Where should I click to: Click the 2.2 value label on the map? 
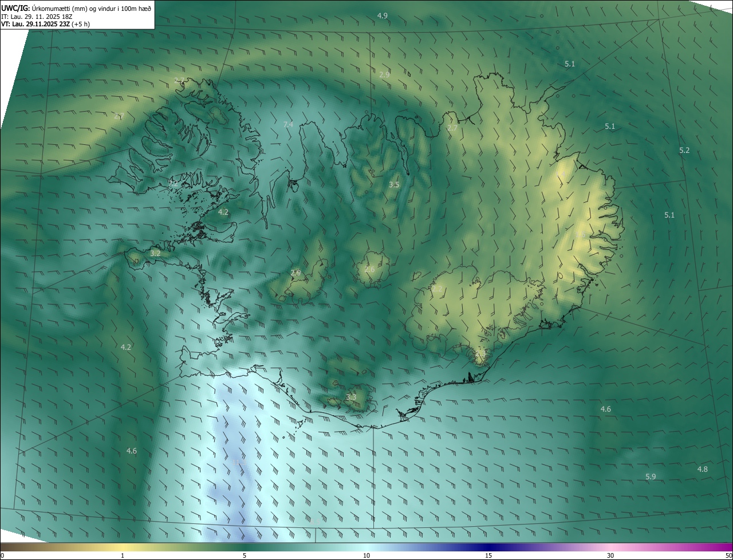click(438, 289)
